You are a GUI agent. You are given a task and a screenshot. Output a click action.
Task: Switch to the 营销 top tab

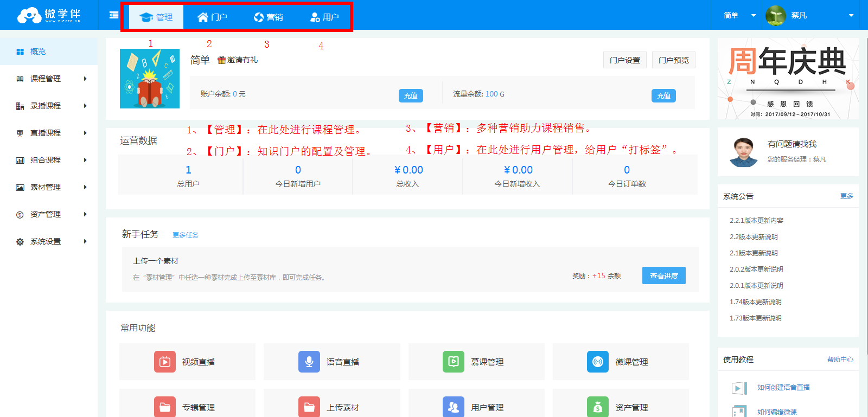click(269, 17)
